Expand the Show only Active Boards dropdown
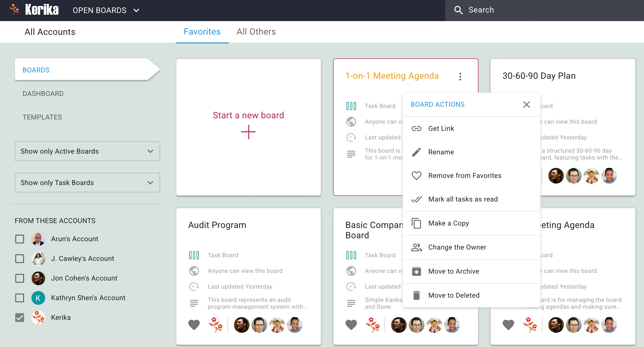The image size is (644, 347). tap(87, 151)
